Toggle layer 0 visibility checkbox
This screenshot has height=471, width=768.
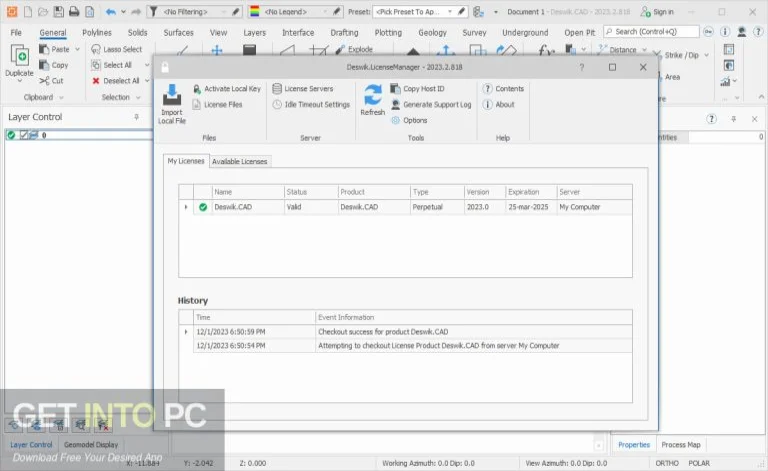click(24, 135)
